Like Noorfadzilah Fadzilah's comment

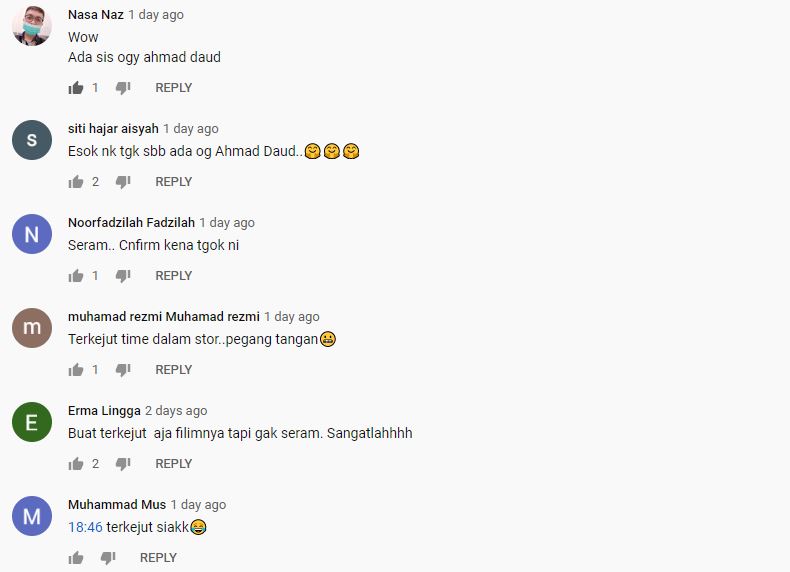point(76,276)
